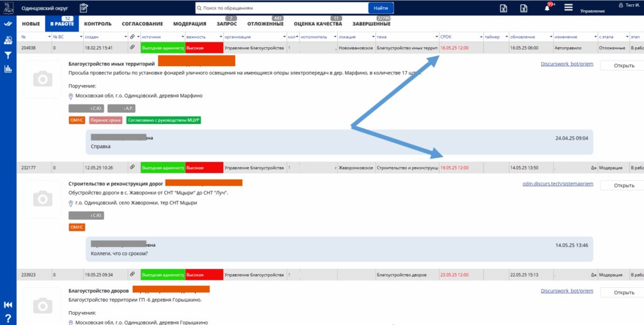Click photo placeholder for Благоустройство дворов
This screenshot has height=325, width=644.
pos(43,305)
